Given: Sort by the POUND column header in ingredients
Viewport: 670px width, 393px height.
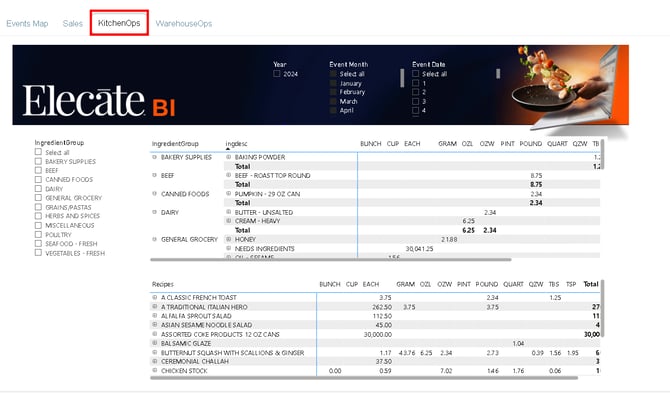Looking at the screenshot, I should [x=531, y=144].
